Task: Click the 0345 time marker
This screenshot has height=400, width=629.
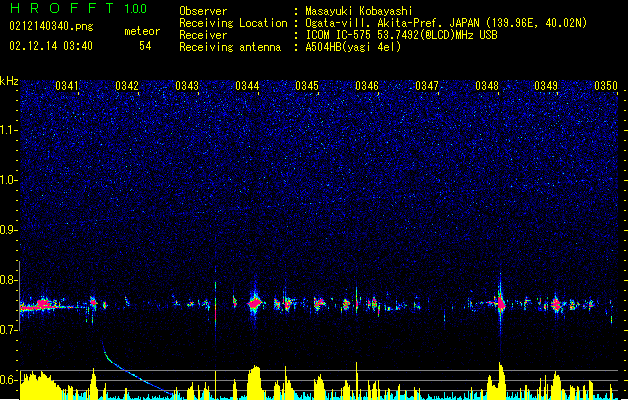Action: pyautogui.click(x=307, y=86)
